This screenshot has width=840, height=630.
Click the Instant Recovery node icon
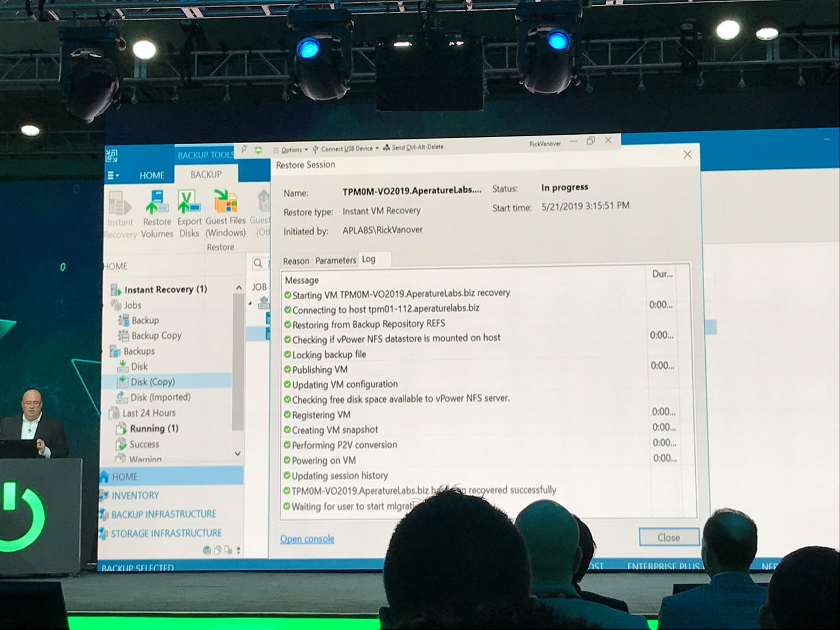pyautogui.click(x=116, y=290)
